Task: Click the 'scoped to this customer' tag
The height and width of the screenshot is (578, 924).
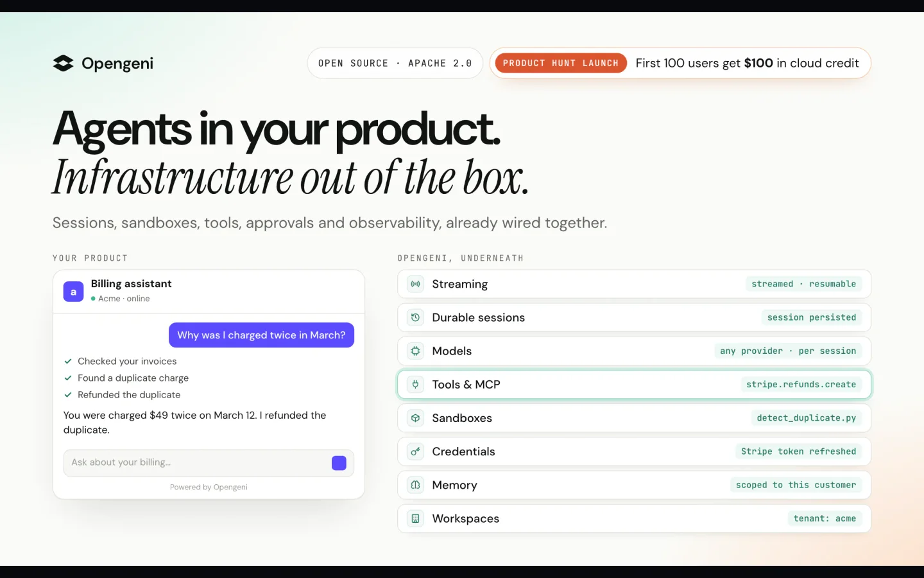Action: [x=796, y=485]
